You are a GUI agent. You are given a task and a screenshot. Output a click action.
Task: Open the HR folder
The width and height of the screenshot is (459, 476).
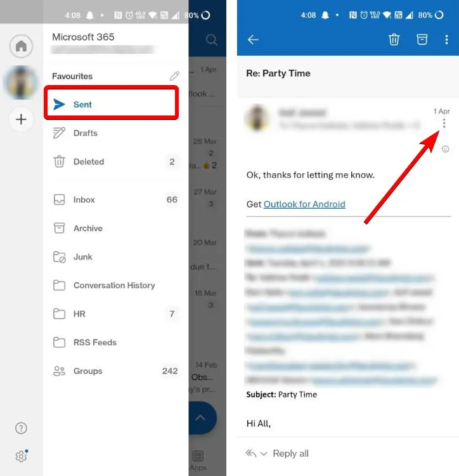(x=116, y=314)
